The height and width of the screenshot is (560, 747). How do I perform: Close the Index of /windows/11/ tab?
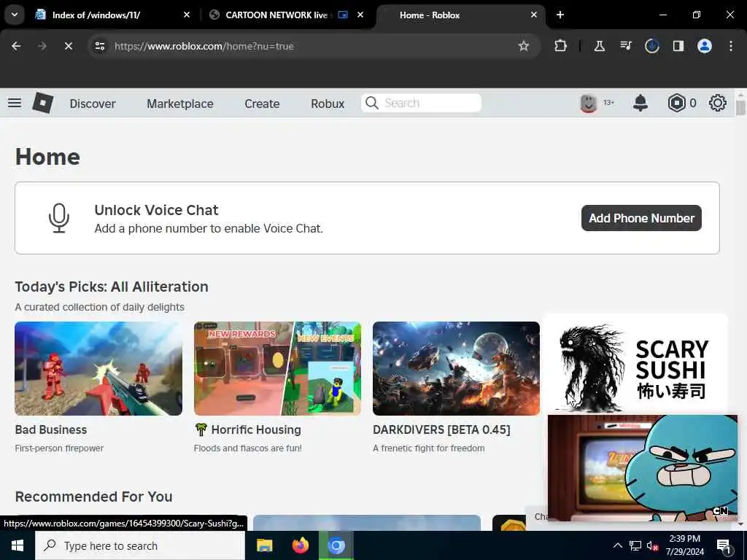tap(187, 15)
